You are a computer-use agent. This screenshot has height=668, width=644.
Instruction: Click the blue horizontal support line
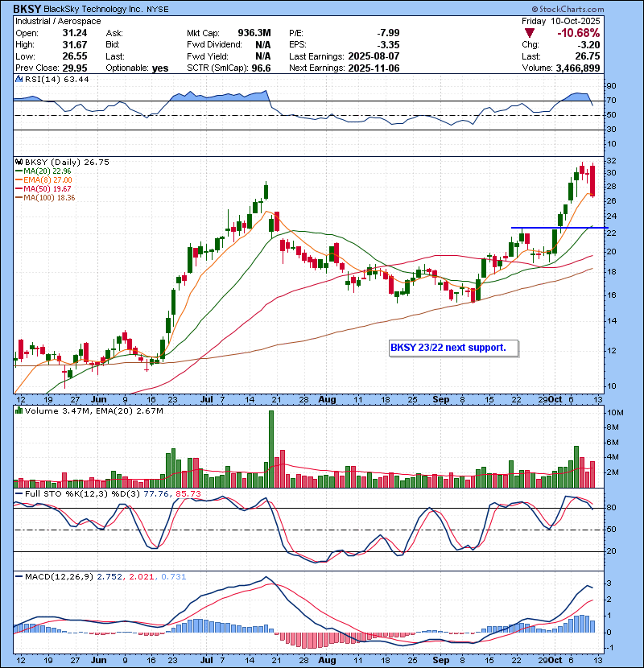point(559,228)
